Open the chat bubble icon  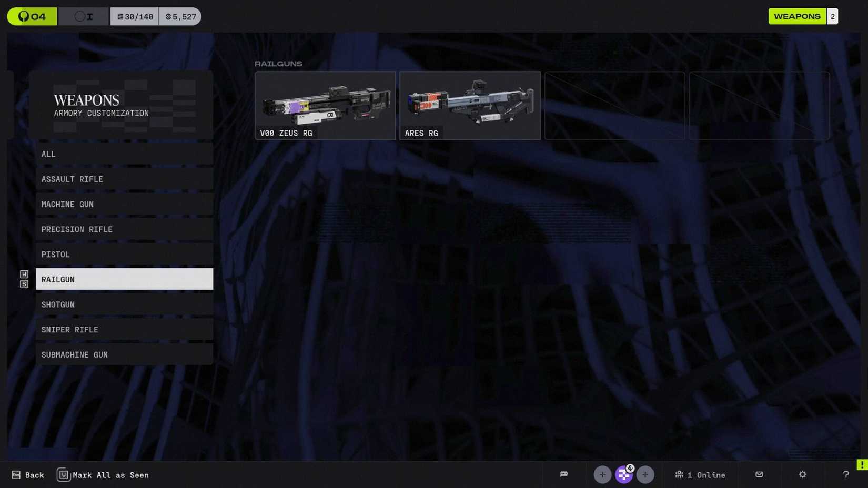[563, 474]
